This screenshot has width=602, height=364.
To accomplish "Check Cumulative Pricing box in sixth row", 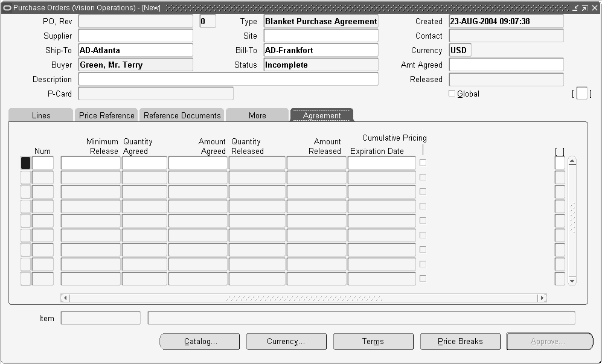I will pos(423,235).
